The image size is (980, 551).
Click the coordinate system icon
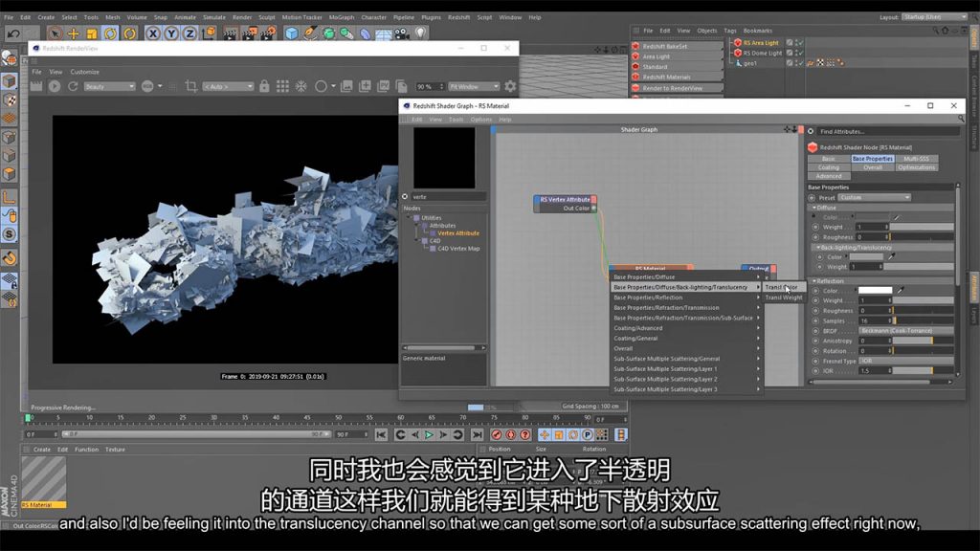pyautogui.click(x=209, y=33)
